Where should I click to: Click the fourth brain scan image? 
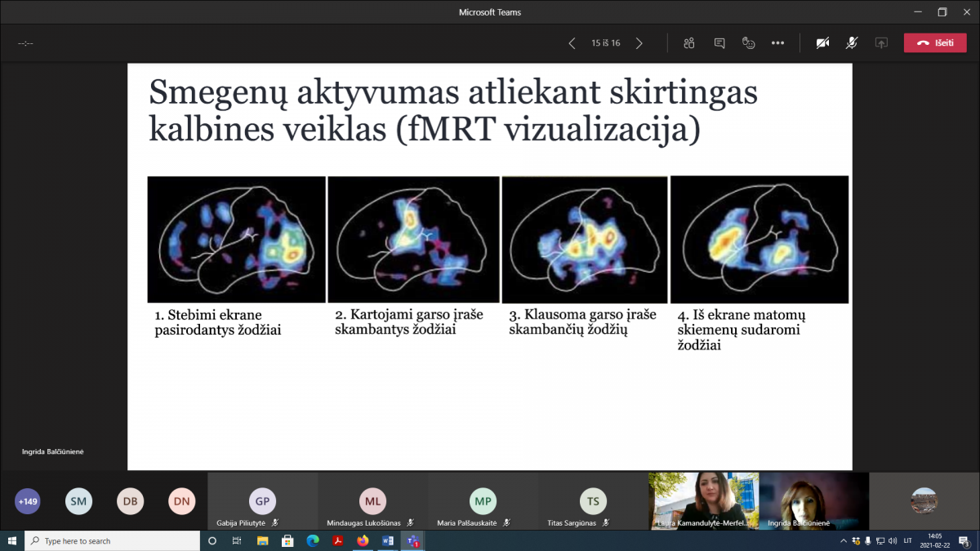tap(759, 240)
